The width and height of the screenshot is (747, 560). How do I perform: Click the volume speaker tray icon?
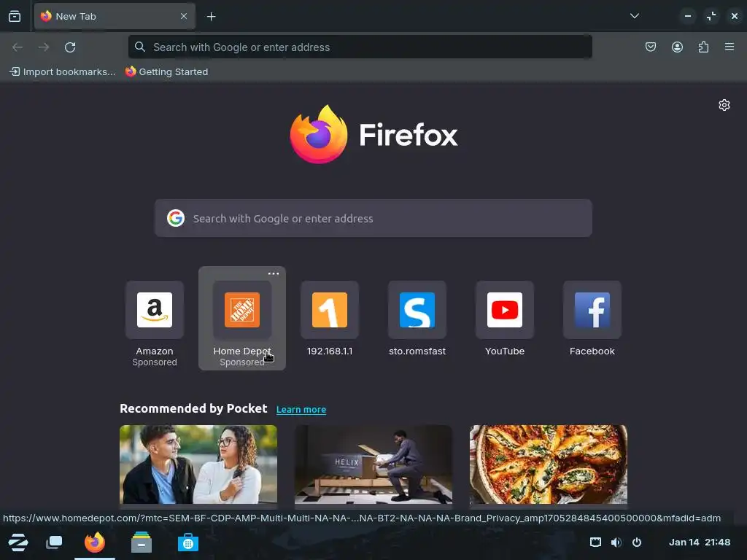coord(616,542)
